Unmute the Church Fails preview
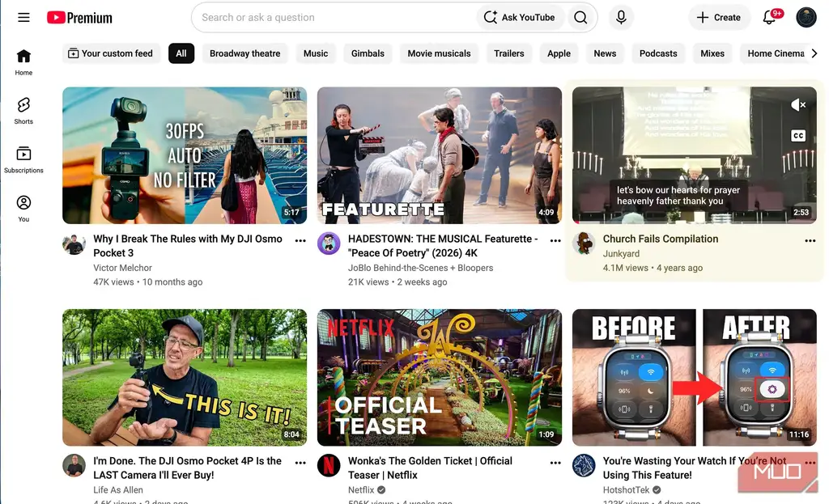829x504 pixels. [x=798, y=104]
